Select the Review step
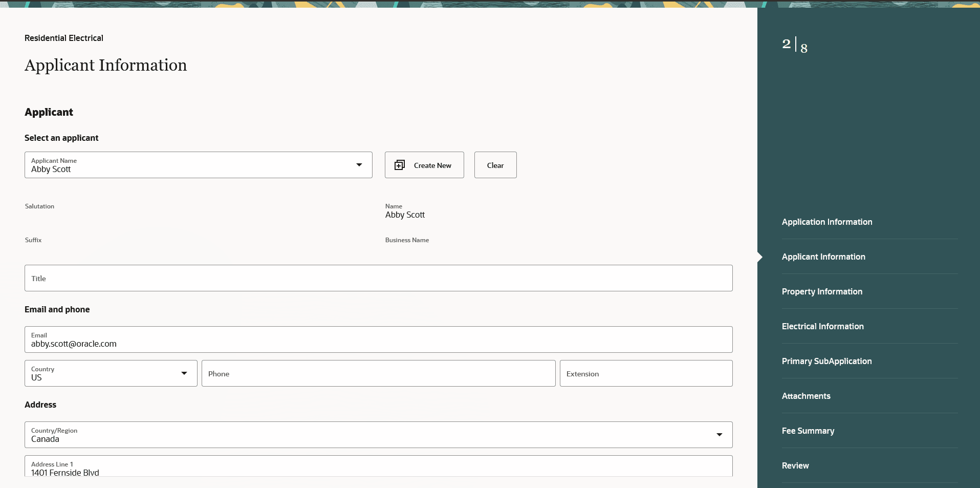 tap(795, 465)
